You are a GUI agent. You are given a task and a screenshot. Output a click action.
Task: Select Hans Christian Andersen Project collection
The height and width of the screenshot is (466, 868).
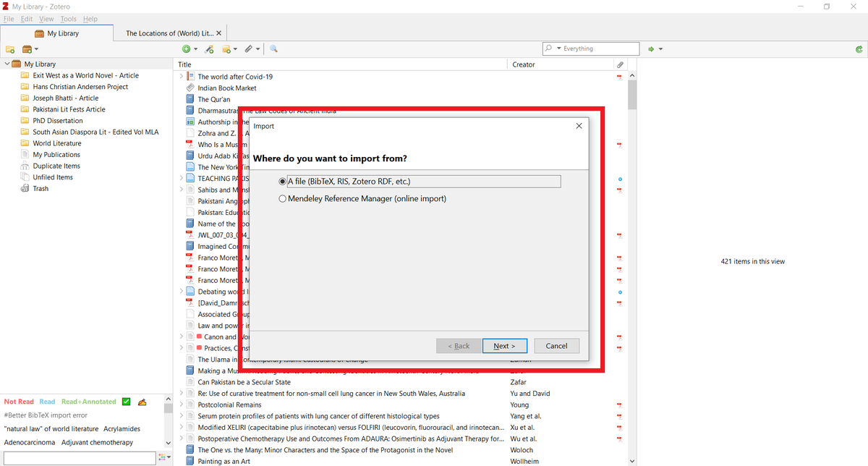[80, 87]
